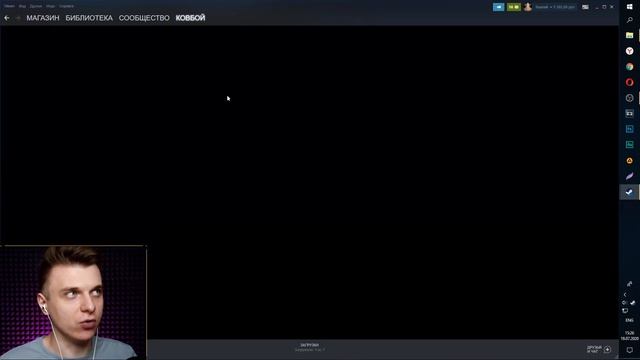
Task: Switch input language via ENG indicator
Action: pos(629,320)
